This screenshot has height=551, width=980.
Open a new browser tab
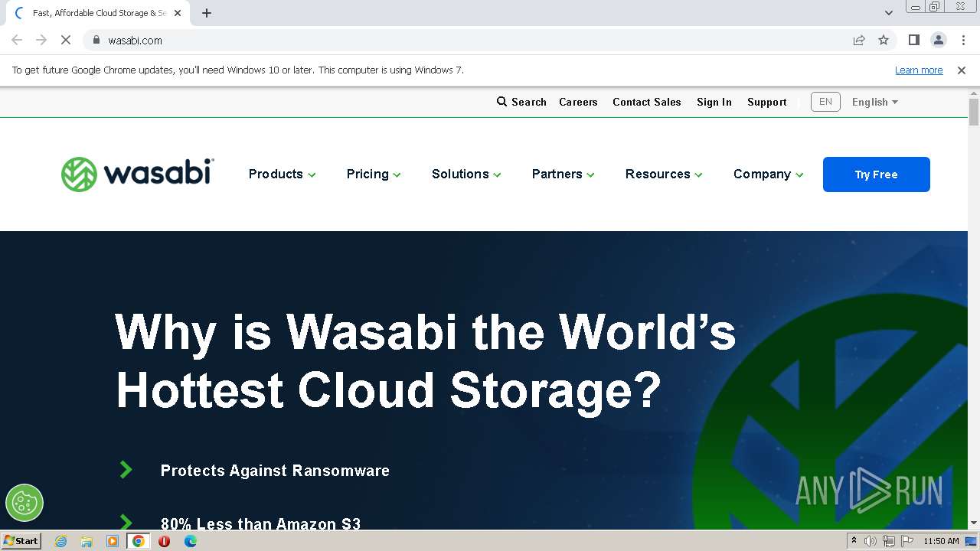(x=207, y=13)
